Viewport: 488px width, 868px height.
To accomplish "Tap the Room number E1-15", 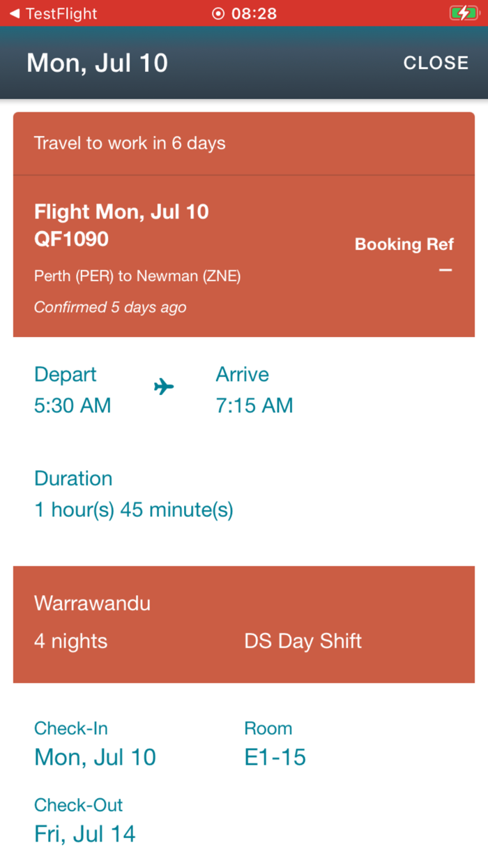I will click(x=275, y=757).
